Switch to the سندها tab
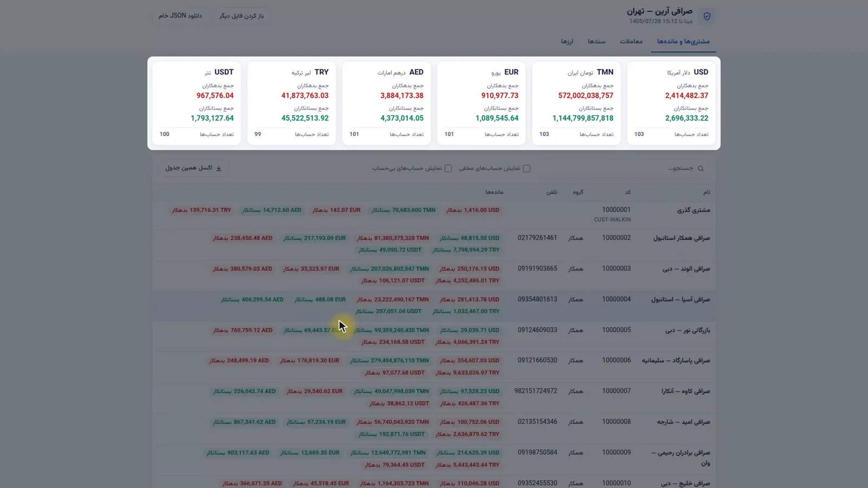Viewport: 868px width, 488px height. (x=596, y=41)
